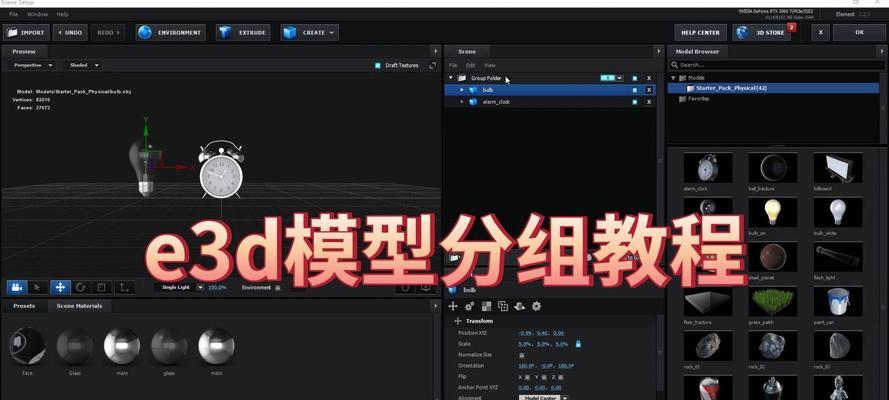
Task: Open the Scene panel Edit menu
Action: tap(471, 66)
